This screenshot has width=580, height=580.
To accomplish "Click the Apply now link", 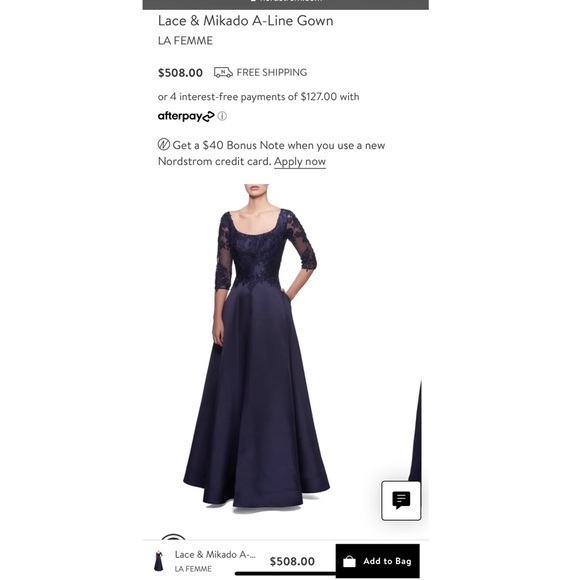I will click(300, 162).
